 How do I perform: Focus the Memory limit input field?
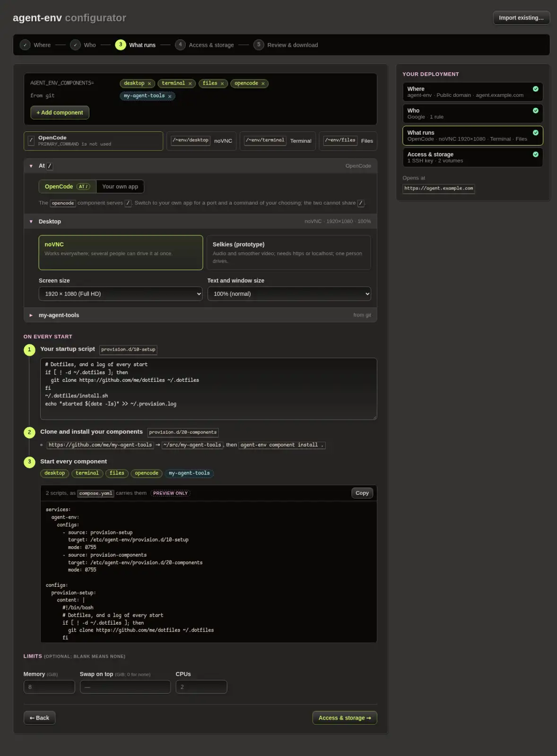(49, 687)
